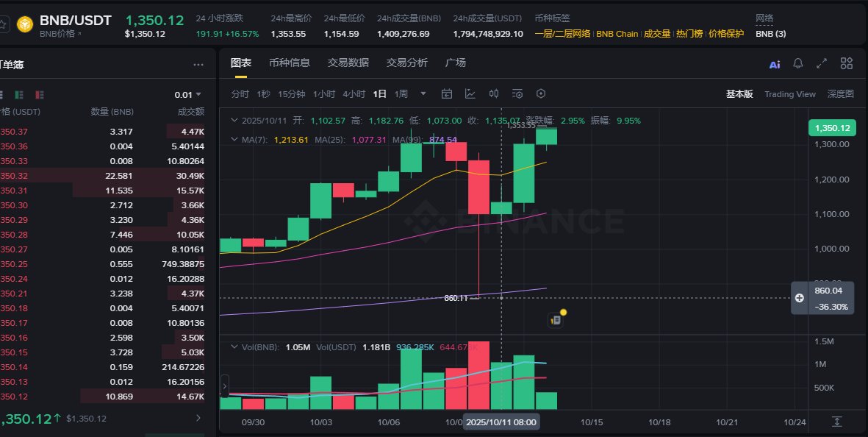868x437 pixels.
Task: Show buy orders only view icon
Action: 19,95
